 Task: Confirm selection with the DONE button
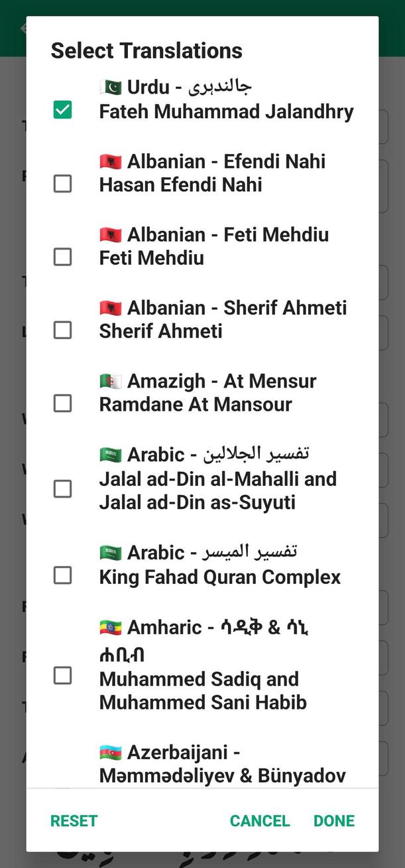coord(334,821)
